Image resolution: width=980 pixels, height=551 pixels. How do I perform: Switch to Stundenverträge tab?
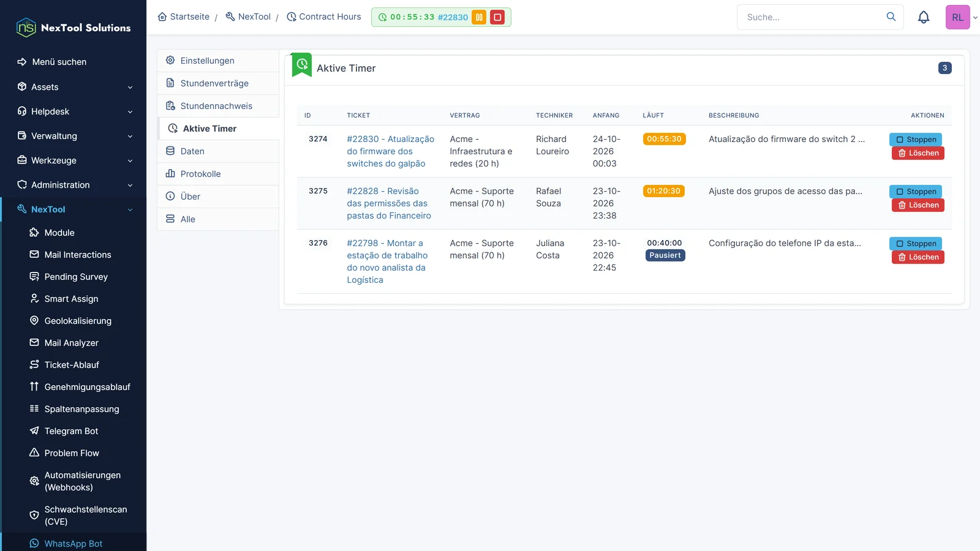[x=218, y=83]
